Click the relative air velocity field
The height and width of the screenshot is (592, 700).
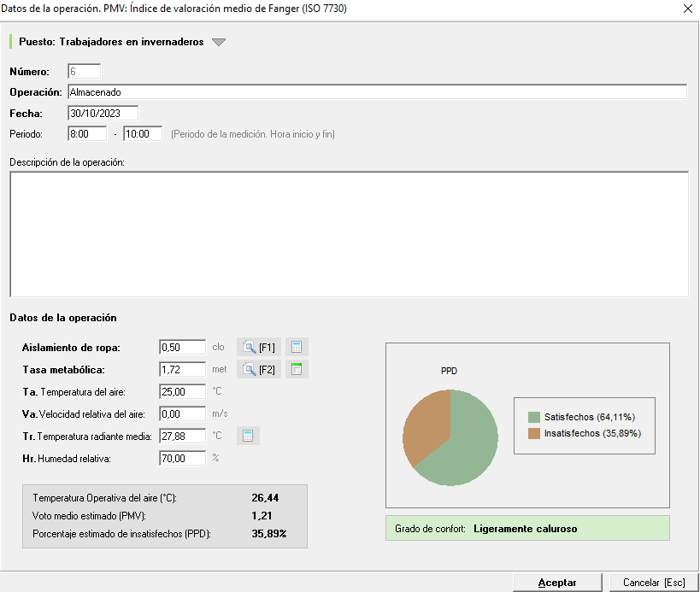(x=183, y=413)
